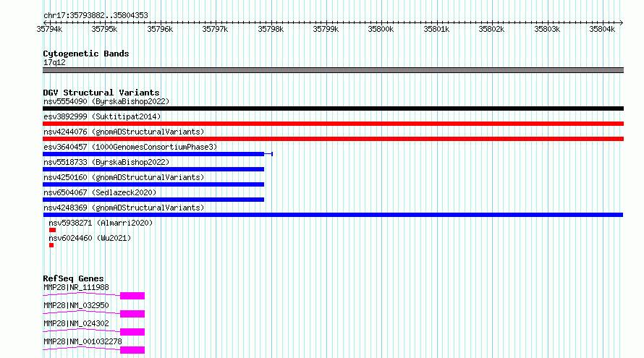Click the 35803k ruler tick label
644x358 pixels.
click(547, 30)
